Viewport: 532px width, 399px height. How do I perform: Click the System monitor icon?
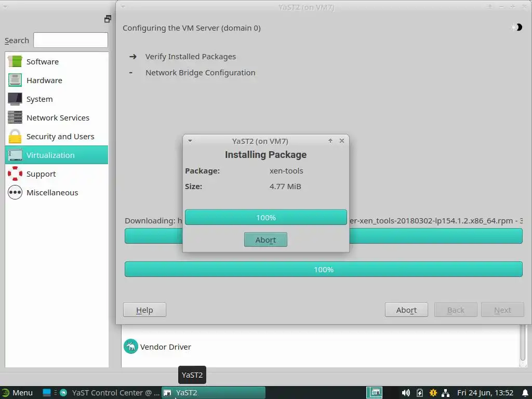tap(15, 99)
